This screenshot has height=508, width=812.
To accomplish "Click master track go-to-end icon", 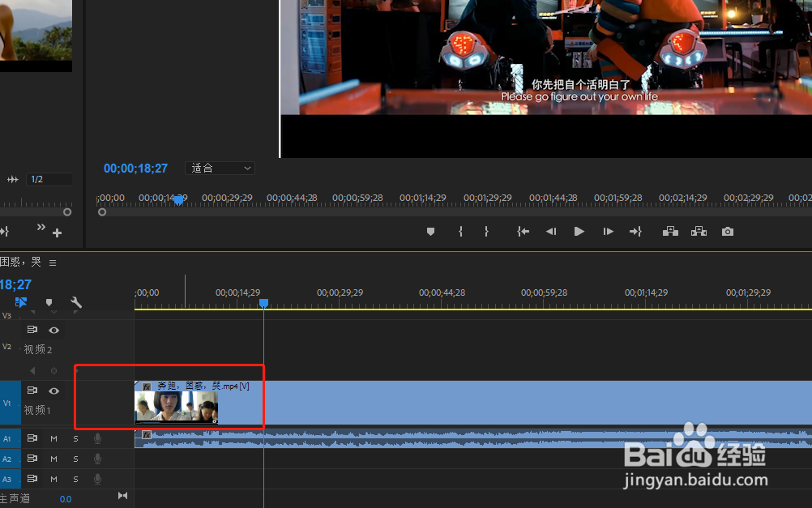I will click(122, 496).
